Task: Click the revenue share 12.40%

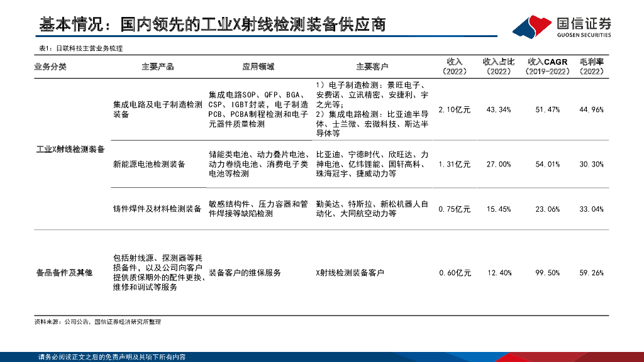Action: [x=499, y=273]
